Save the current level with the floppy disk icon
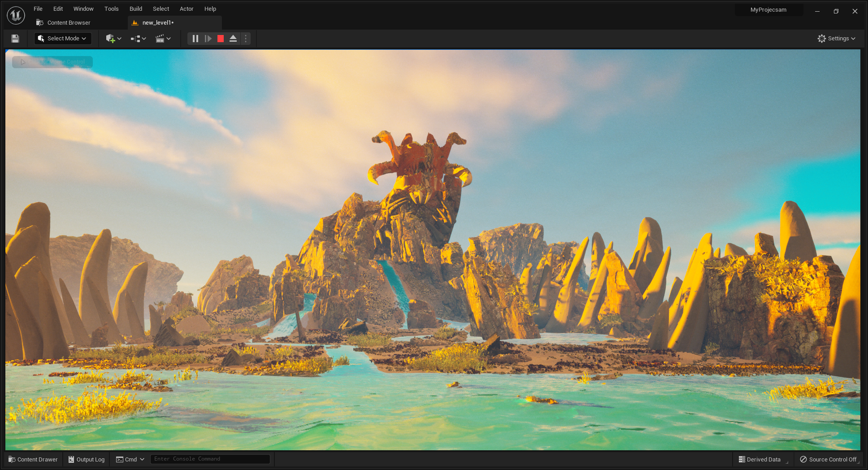This screenshot has height=470, width=868. (x=15, y=39)
